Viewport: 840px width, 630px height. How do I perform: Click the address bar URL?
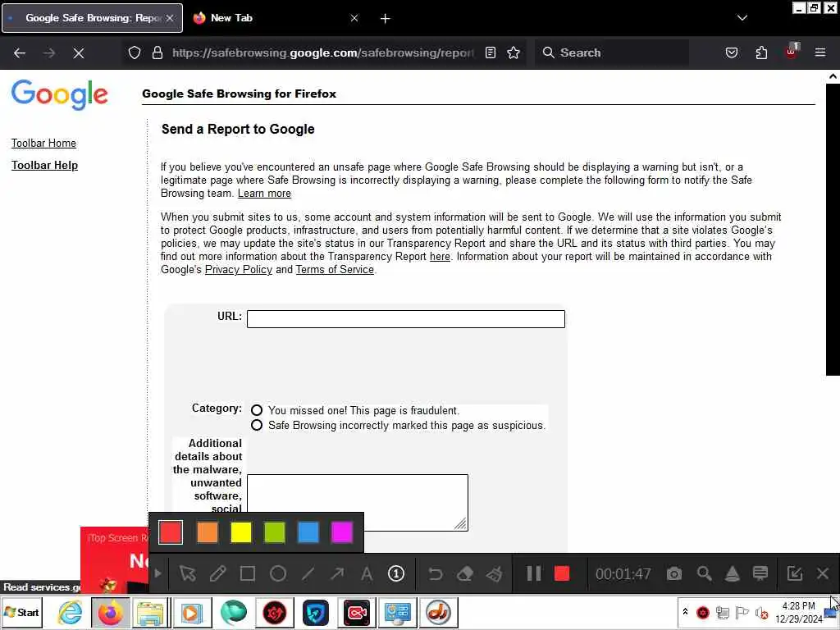coord(323,52)
